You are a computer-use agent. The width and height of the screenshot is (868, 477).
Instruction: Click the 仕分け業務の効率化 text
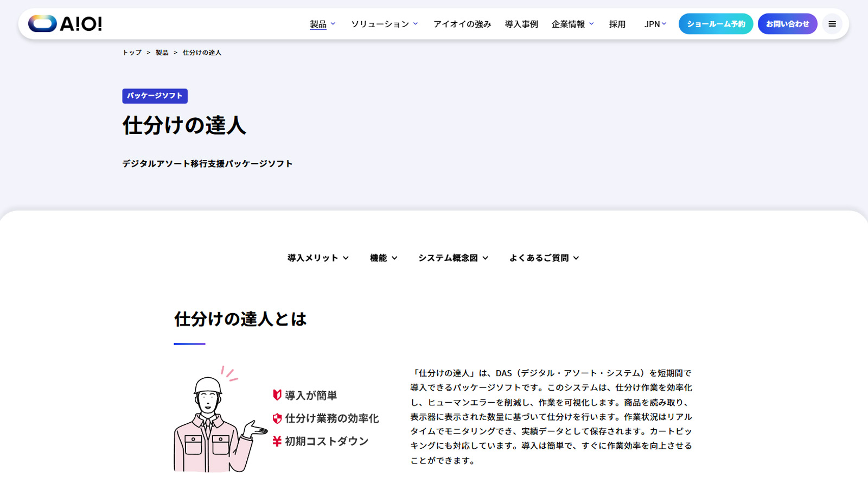(x=332, y=418)
